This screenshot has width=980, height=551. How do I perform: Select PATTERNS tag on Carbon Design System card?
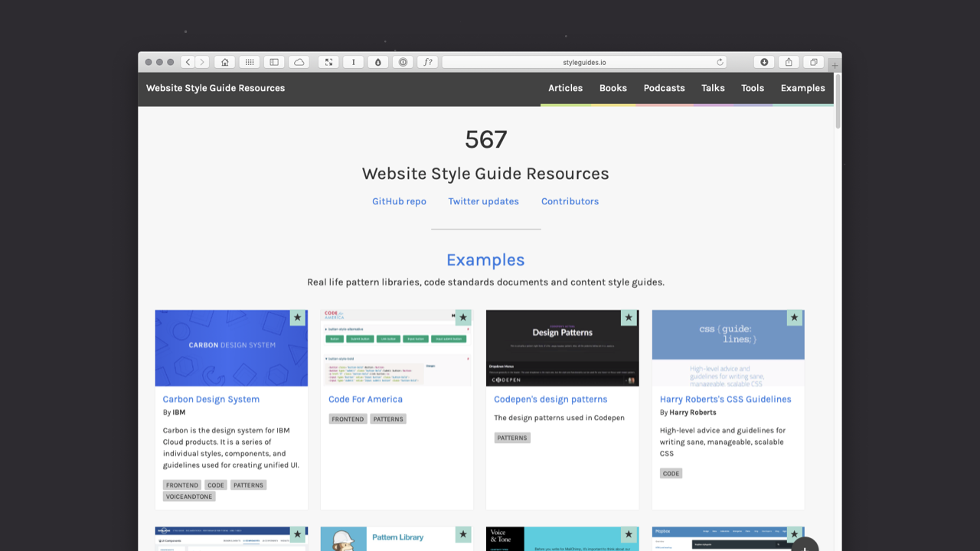[x=248, y=485]
